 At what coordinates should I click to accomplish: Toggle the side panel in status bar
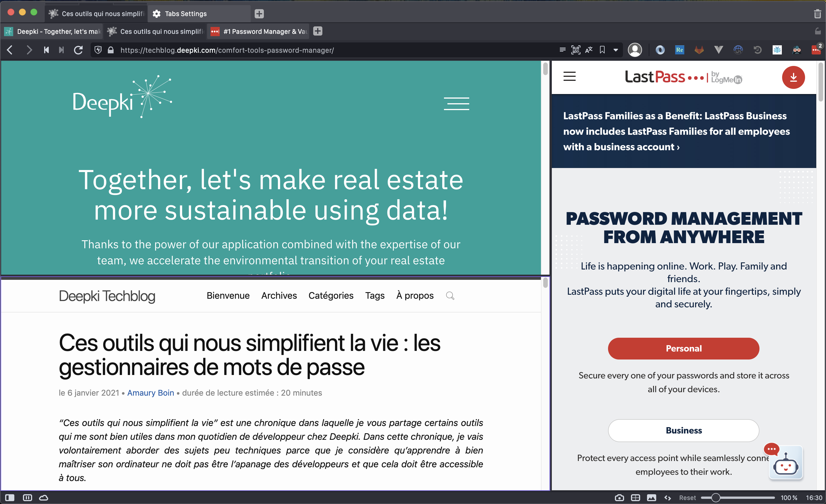10,498
